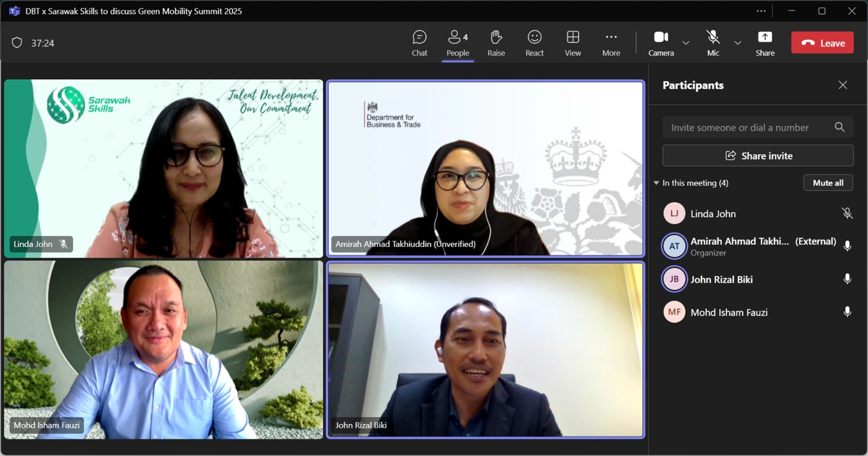Click the Share invite button
The height and width of the screenshot is (456, 868).
[x=758, y=156]
